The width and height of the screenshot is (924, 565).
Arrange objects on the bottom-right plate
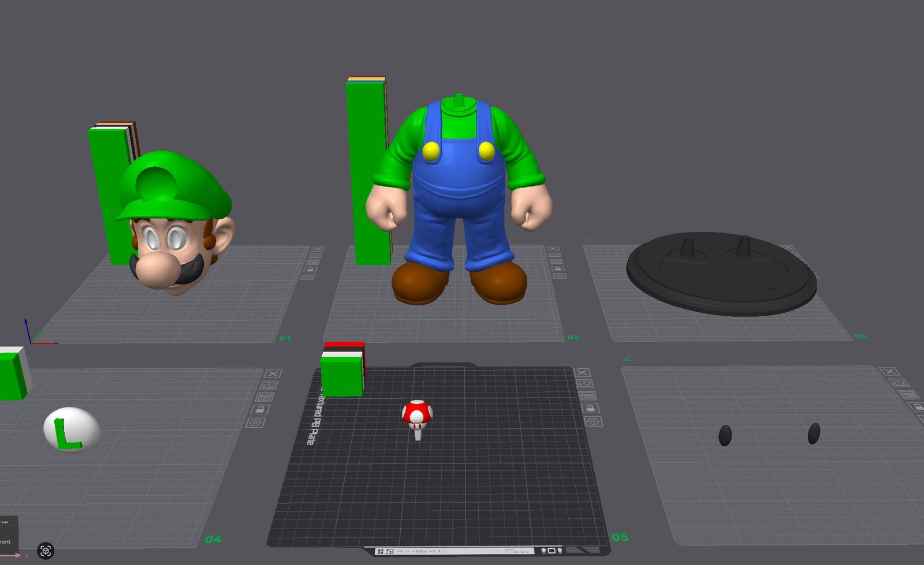pyautogui.click(x=908, y=395)
